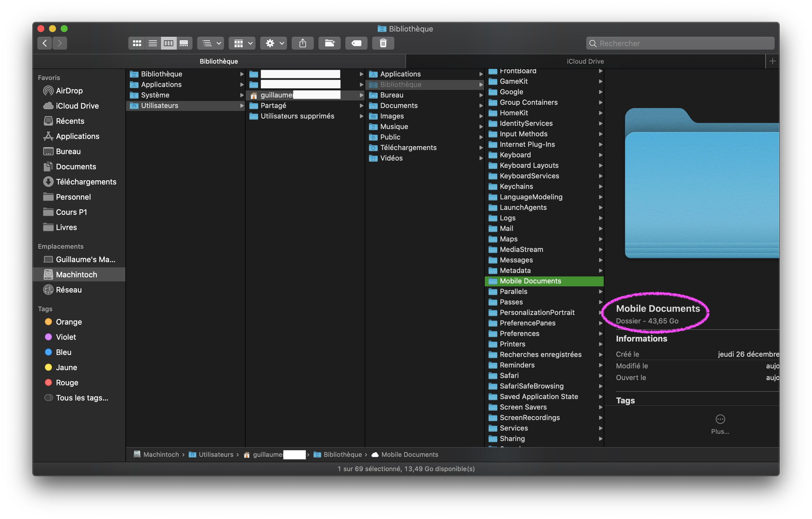Open the Action gear dropdown menu
812x519 pixels.
click(x=274, y=43)
